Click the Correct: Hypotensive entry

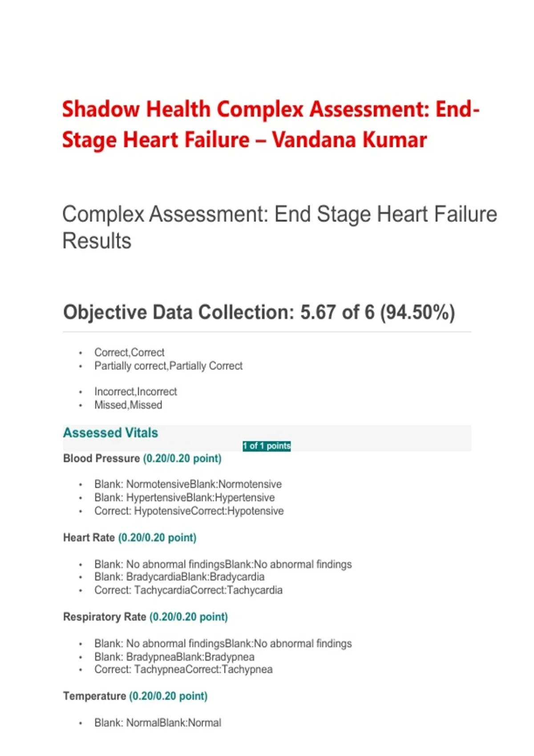[x=189, y=511]
